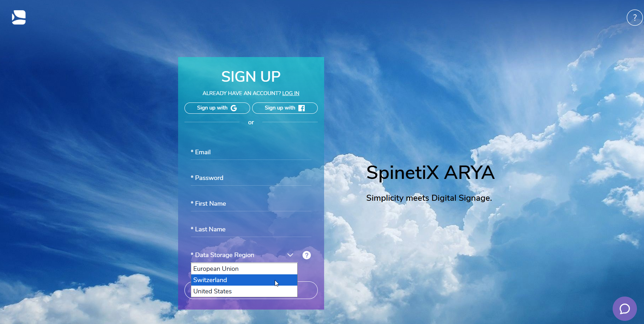Viewport: 644px width, 324px height.
Task: Focus the First Name field
Action: [251, 204]
